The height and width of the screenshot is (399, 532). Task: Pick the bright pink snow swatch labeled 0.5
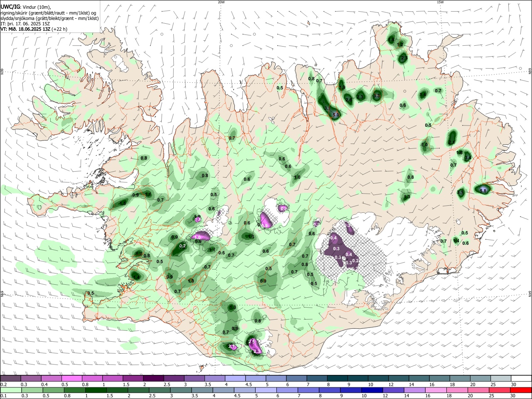pyautogui.click(x=71, y=378)
